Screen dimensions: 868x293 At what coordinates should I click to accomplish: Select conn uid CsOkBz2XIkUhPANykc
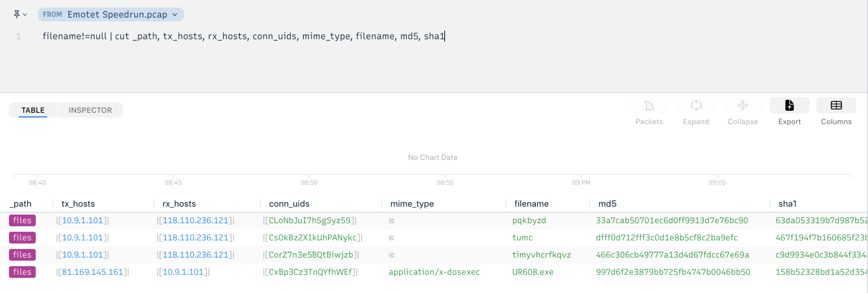click(312, 237)
